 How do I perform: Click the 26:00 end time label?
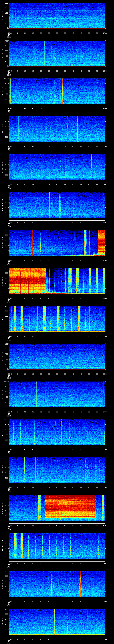coord(105,374)
